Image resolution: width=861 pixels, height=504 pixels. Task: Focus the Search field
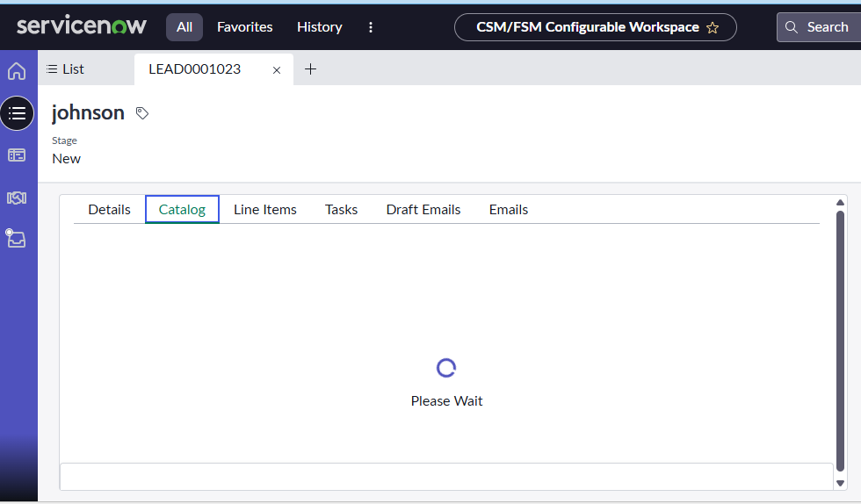(x=821, y=27)
